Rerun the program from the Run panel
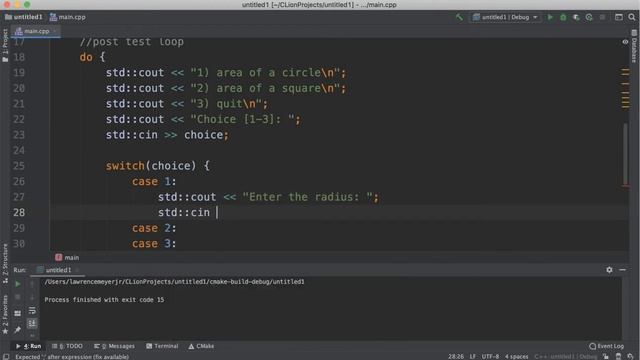The height and width of the screenshot is (360, 640). coord(18,284)
